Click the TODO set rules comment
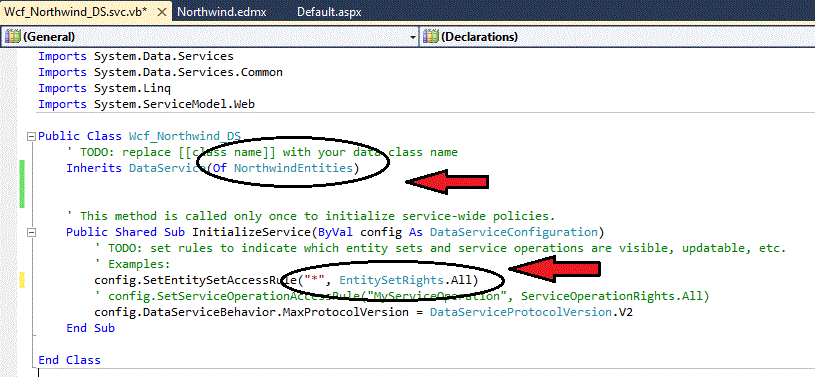815x377 pixels. pos(440,248)
